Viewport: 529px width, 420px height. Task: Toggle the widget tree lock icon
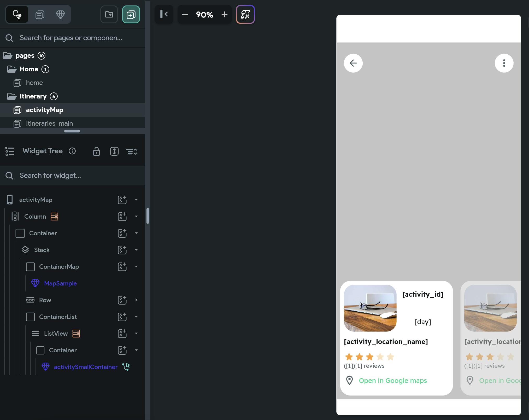[x=96, y=151]
